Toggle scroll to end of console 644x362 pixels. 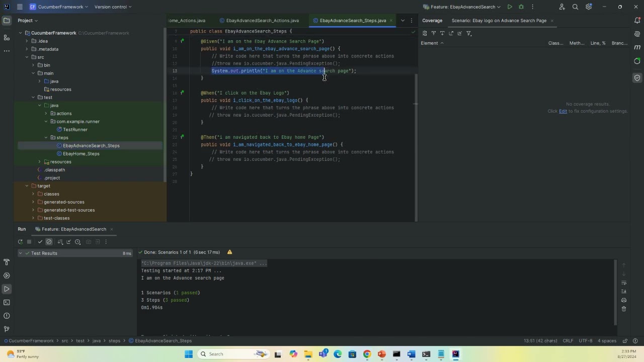pos(624,292)
